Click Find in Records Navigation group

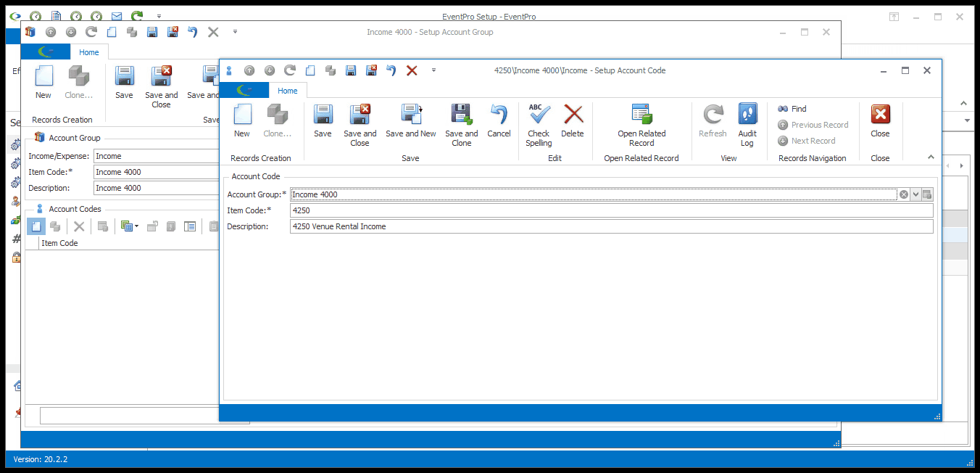[x=792, y=109]
